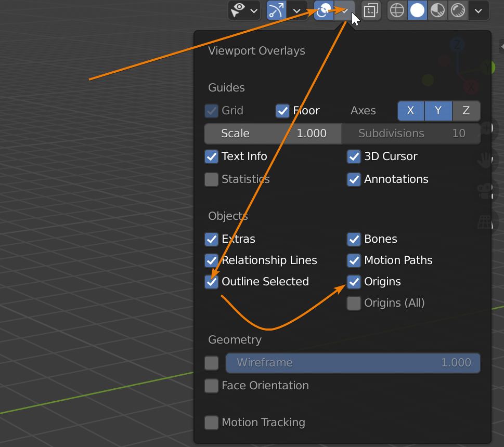Open the gizmo options dropdown arrow

point(296,10)
